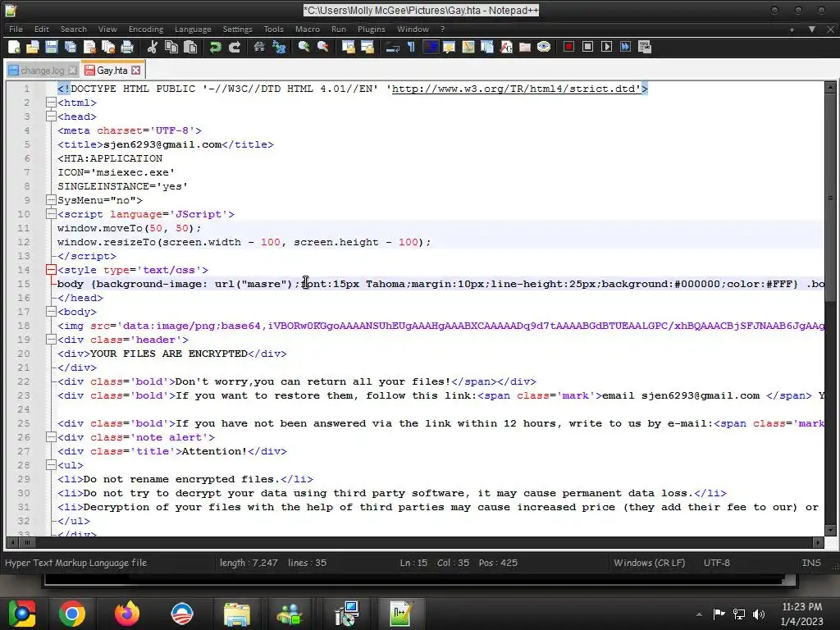Click Run Macro Multiple Times icon

pos(625,47)
